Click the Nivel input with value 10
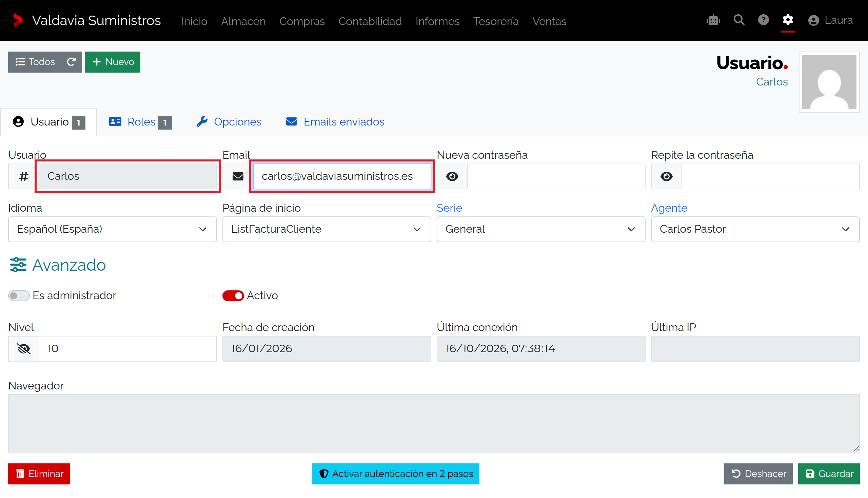 pos(127,348)
